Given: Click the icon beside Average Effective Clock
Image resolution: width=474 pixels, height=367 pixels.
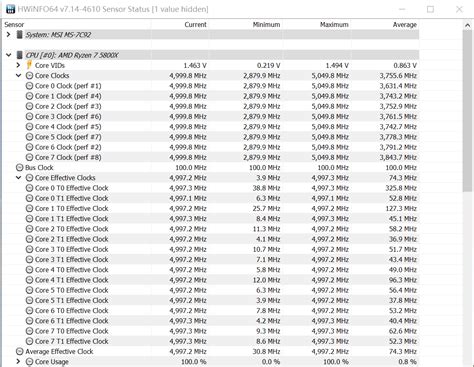Looking at the screenshot, I should 20,351.
